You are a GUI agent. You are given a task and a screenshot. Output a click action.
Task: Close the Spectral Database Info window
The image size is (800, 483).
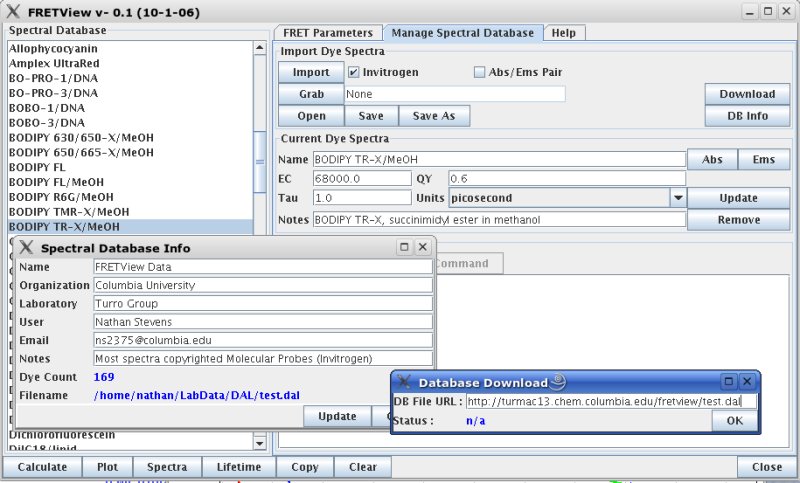click(x=423, y=247)
